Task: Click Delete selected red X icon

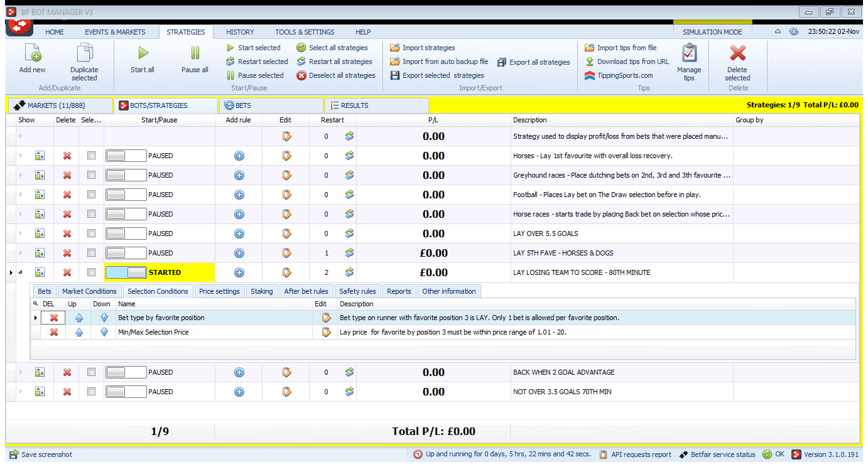Action: click(737, 53)
